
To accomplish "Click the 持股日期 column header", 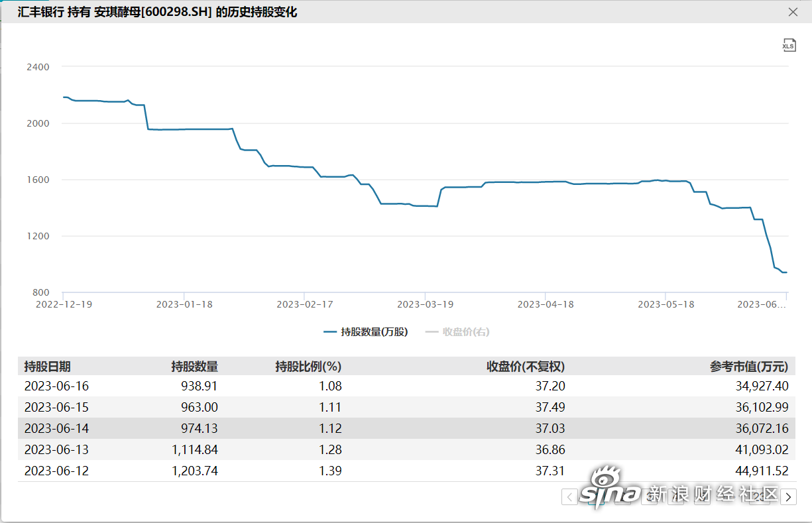I will 48,367.
